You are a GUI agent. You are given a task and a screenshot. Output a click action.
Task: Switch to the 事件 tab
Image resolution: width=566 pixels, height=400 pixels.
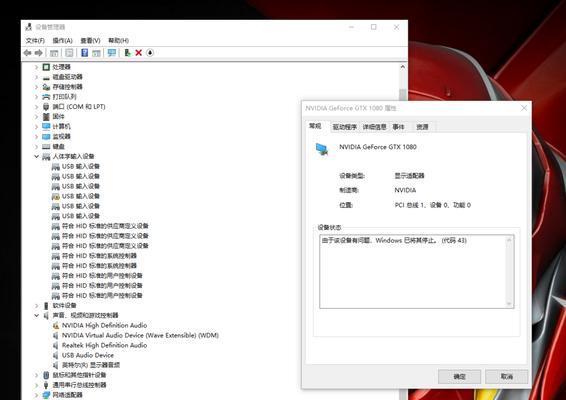point(399,127)
